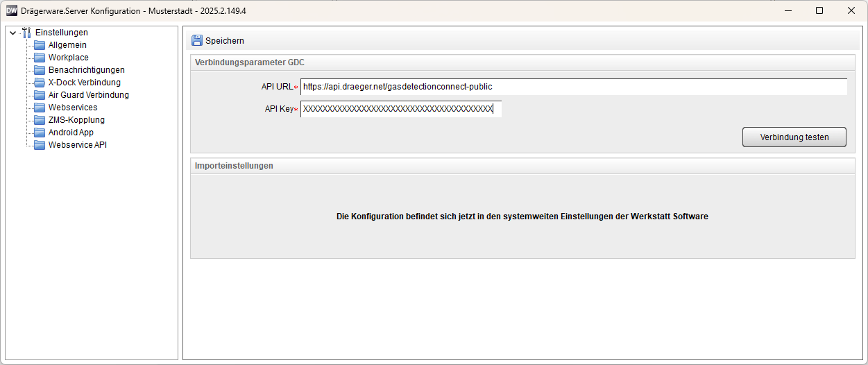The width and height of the screenshot is (868, 365).
Task: Open Webservice API tree entry
Action: (x=78, y=145)
